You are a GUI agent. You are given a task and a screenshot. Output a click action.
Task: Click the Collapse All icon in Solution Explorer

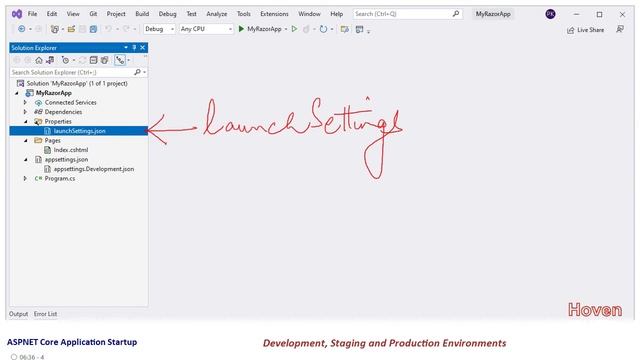coord(93,60)
